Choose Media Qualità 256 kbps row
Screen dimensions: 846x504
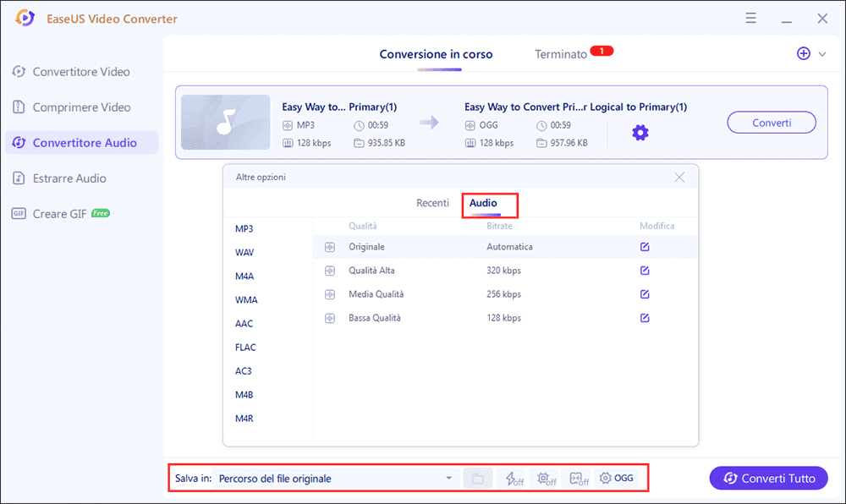click(505, 294)
